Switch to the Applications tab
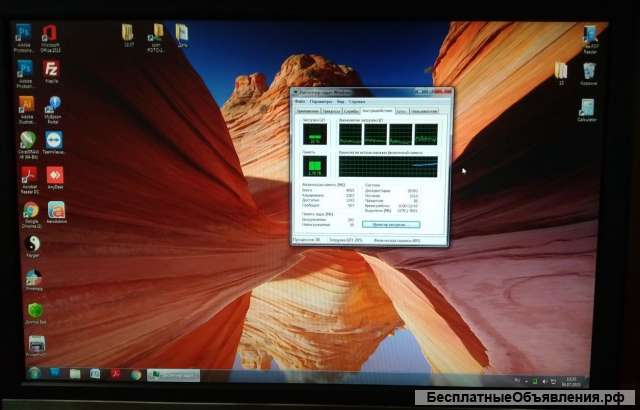640x410 pixels. pyautogui.click(x=307, y=111)
